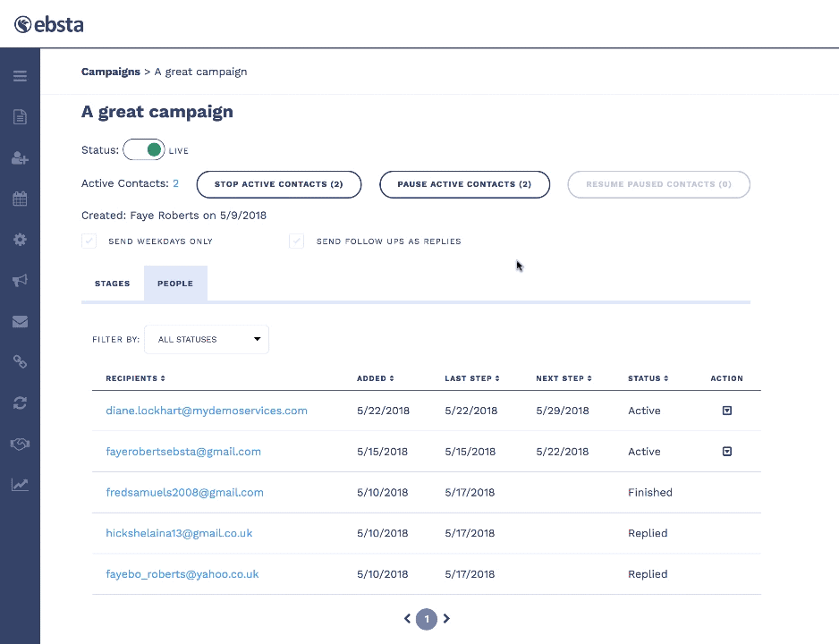Toggle Send Follow Ups As Replies checkbox
The width and height of the screenshot is (839, 644).
[297, 241]
